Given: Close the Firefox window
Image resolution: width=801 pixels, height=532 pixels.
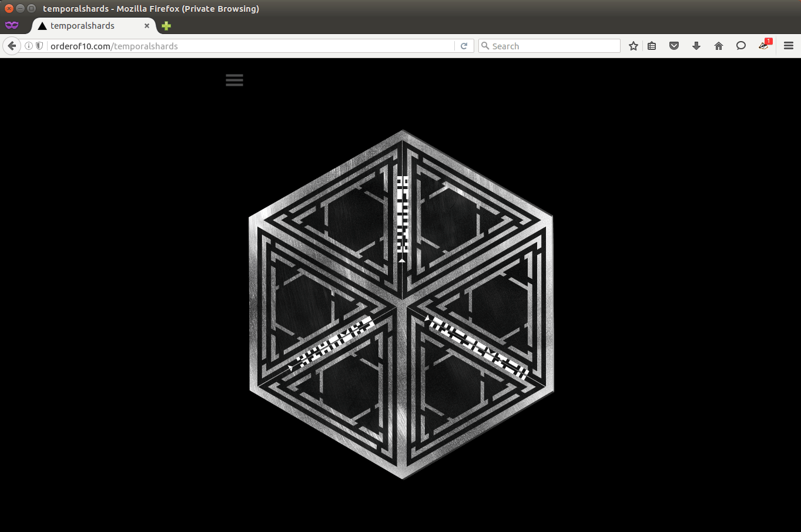Looking at the screenshot, I should point(9,8).
